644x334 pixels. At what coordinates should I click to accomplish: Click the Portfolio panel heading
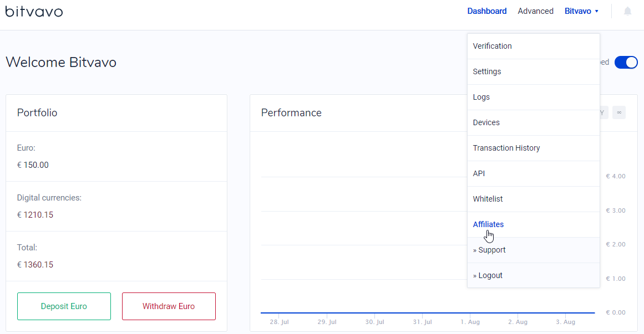click(x=37, y=113)
